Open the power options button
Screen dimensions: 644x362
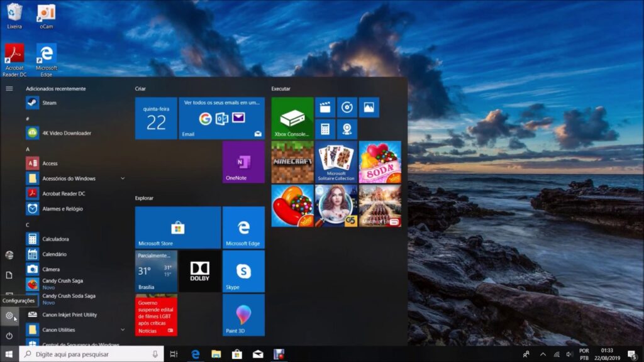(9, 336)
